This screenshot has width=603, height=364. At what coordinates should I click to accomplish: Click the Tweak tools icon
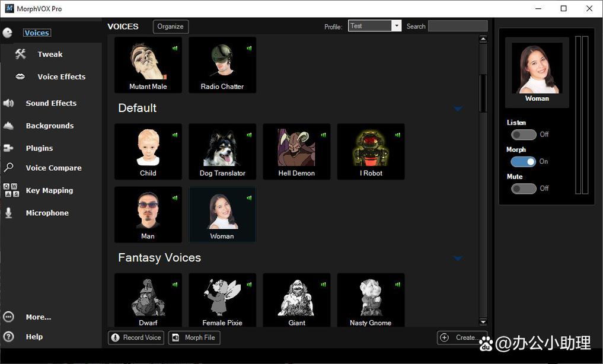pos(21,54)
